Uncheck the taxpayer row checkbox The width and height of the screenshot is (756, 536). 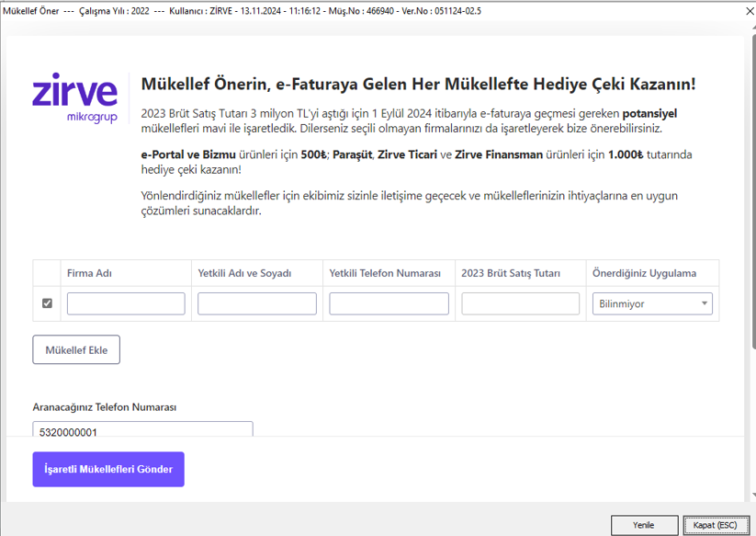click(47, 303)
